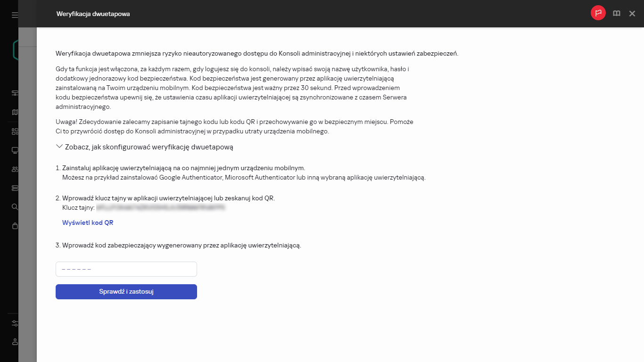
Task: Click the magnifier search icon in the sidebar
Action: tap(15, 207)
